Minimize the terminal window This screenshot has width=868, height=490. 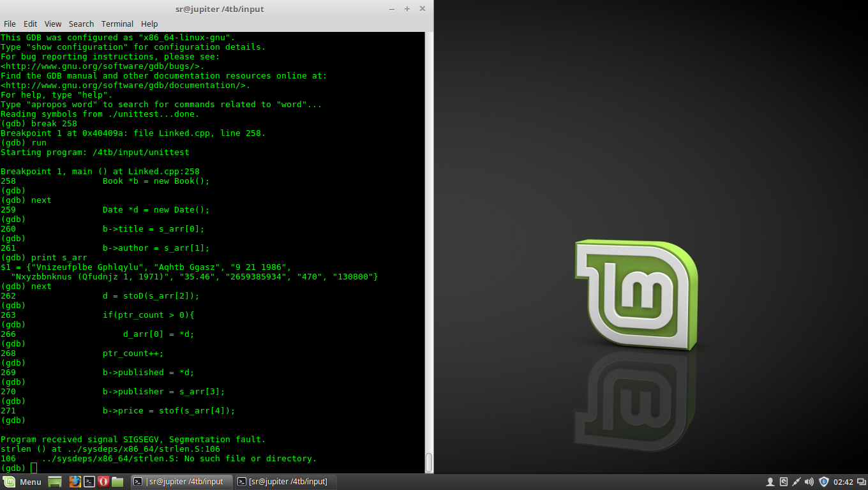[x=392, y=9]
